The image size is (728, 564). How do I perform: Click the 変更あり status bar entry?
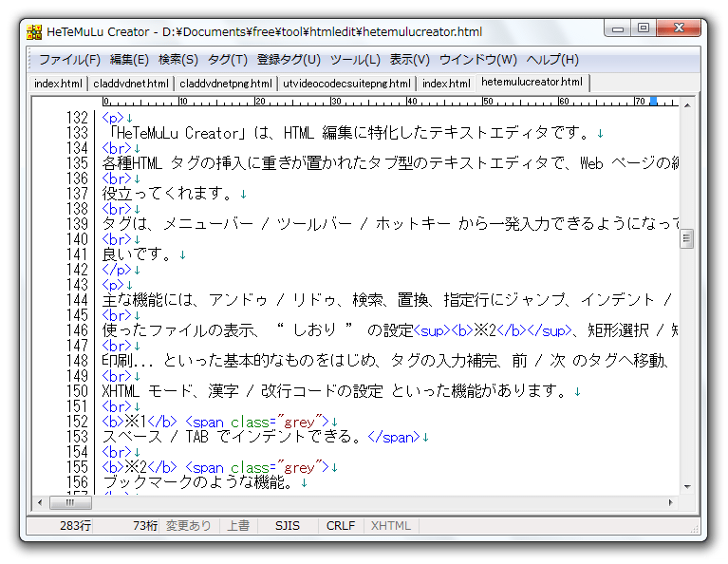click(x=189, y=525)
